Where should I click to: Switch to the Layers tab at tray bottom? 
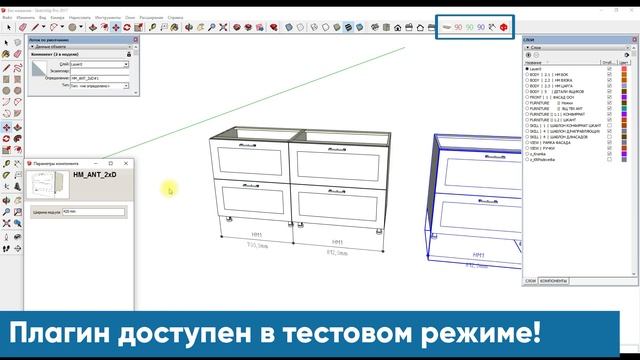click(530, 281)
